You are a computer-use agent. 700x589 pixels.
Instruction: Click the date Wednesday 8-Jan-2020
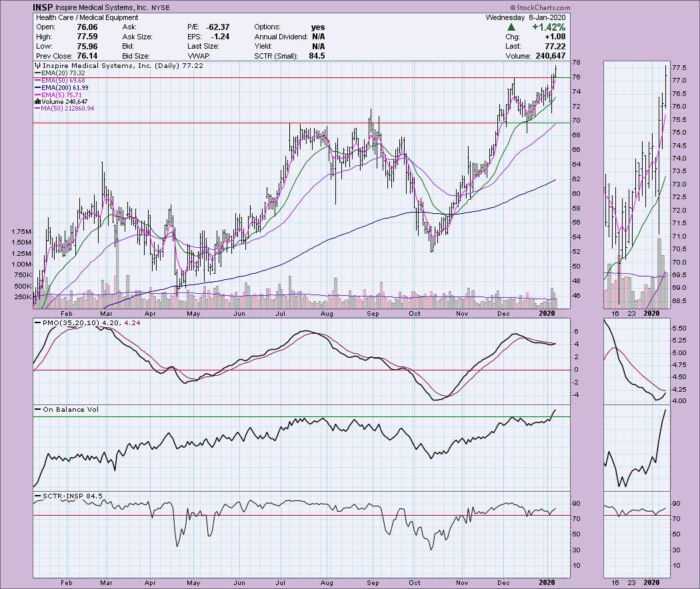coord(525,17)
